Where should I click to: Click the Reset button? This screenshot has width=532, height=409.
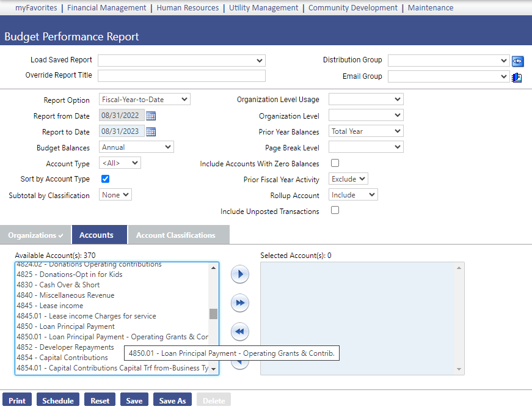100,400
